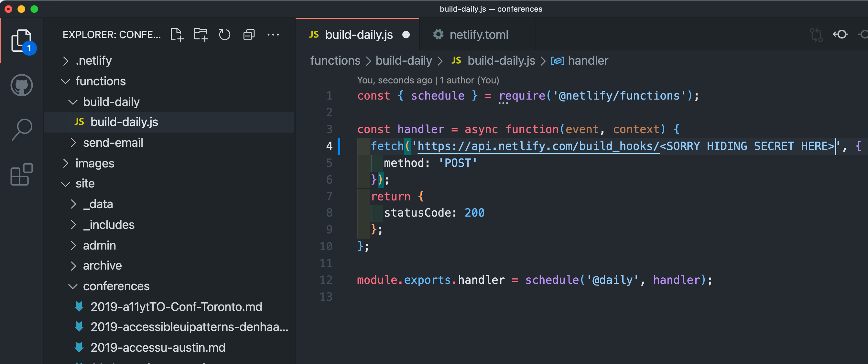Refresh the Explorer file tree
Image resolution: width=868 pixels, height=364 pixels.
(224, 35)
